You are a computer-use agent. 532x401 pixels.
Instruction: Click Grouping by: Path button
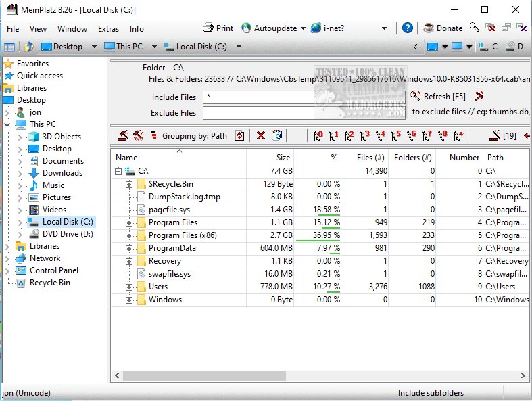coord(189,136)
